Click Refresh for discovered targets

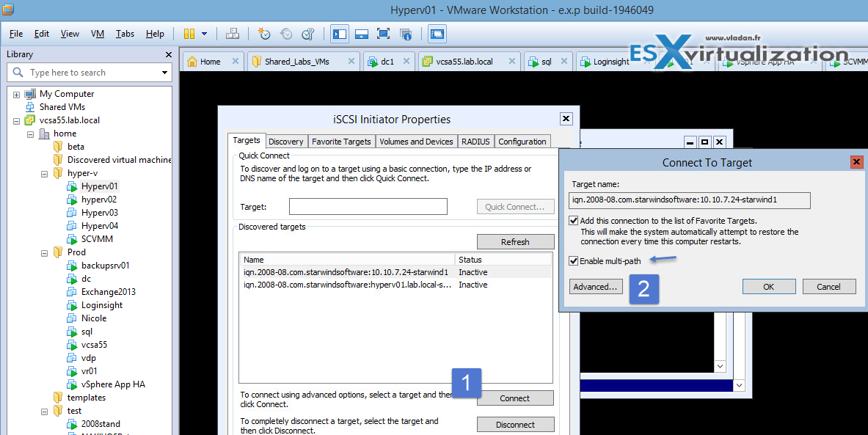click(515, 242)
